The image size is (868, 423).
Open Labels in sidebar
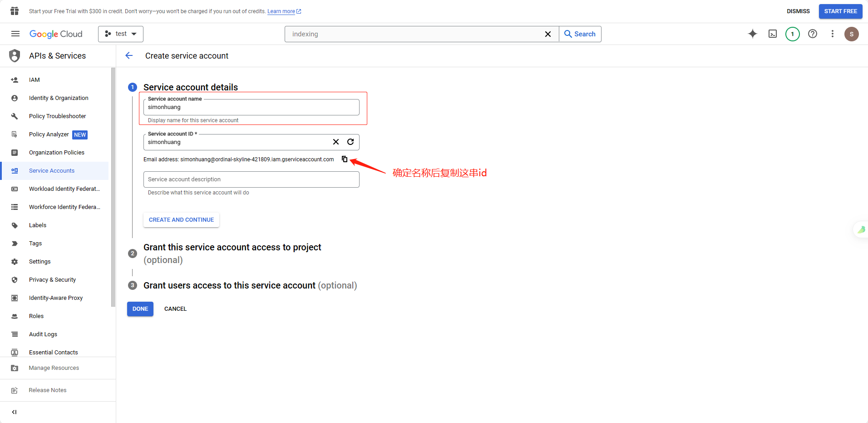[x=54, y=225]
